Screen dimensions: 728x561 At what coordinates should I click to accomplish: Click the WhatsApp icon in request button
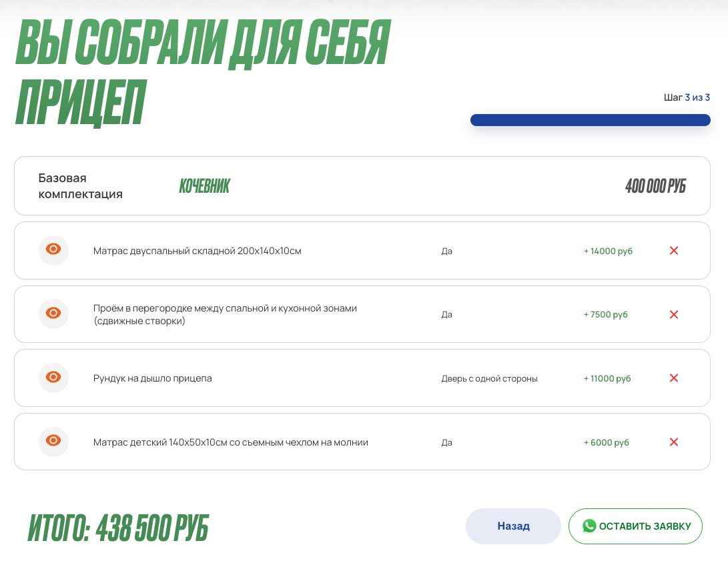tap(589, 526)
